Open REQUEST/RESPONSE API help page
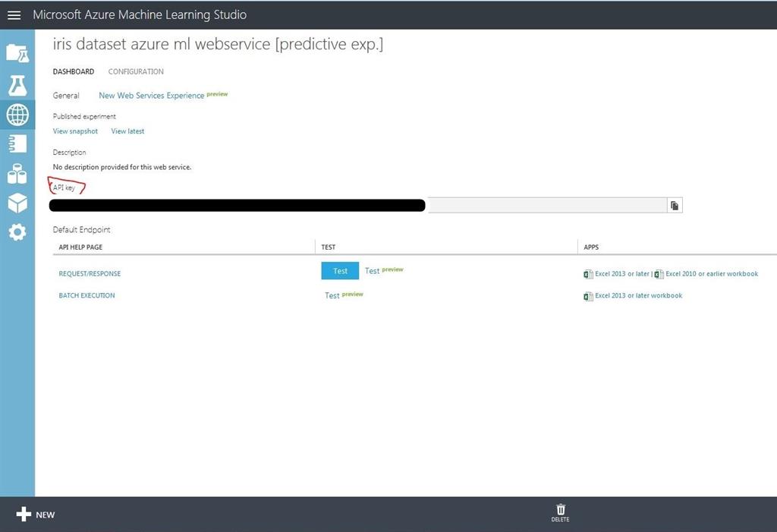This screenshot has height=532, width=777. tap(90, 274)
